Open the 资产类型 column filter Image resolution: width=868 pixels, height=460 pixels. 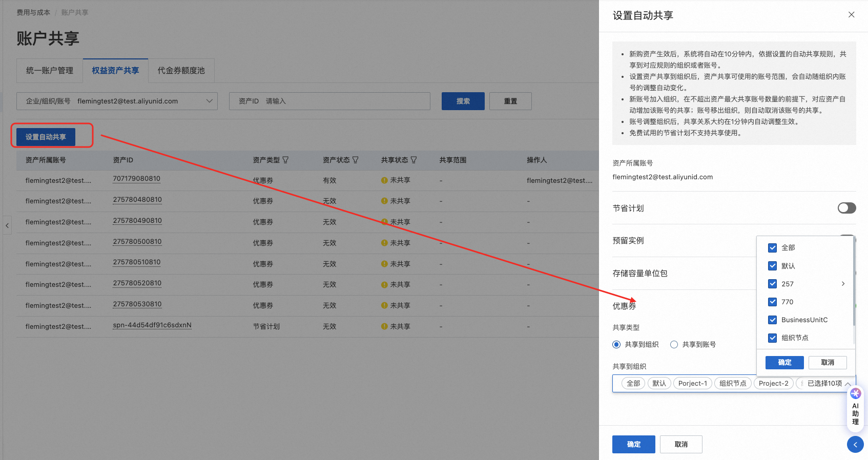[285, 160]
